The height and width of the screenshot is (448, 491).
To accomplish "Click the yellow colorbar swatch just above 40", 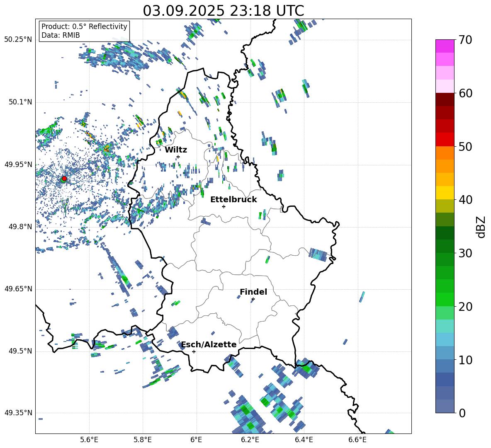I will coord(445,193).
